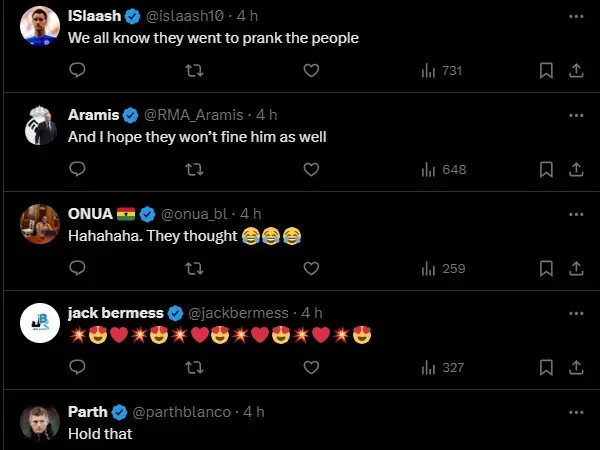Reply to Aramis's tweet
Viewport: 600px width, 450px height.
tap(77, 169)
